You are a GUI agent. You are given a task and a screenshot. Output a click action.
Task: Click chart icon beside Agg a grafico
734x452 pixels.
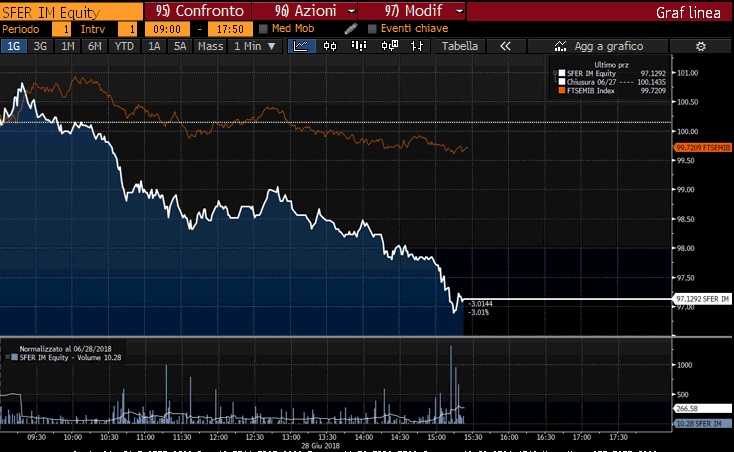click(x=560, y=46)
